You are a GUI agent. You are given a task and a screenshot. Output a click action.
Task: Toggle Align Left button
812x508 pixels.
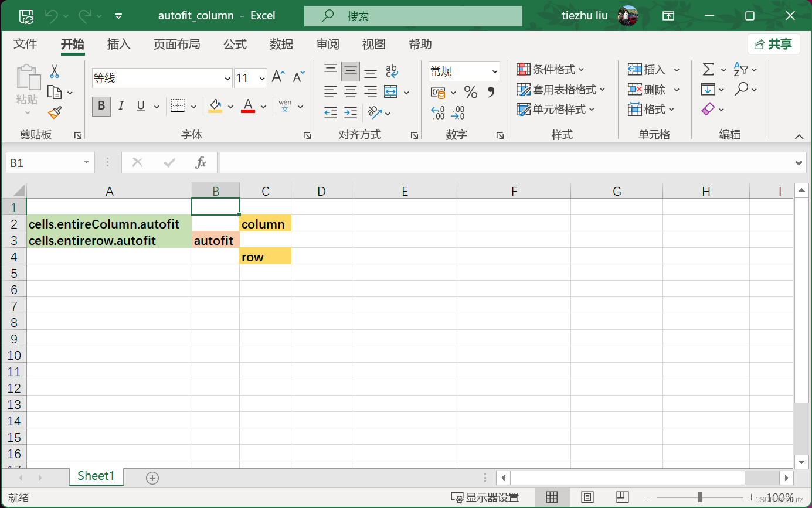pyautogui.click(x=331, y=92)
